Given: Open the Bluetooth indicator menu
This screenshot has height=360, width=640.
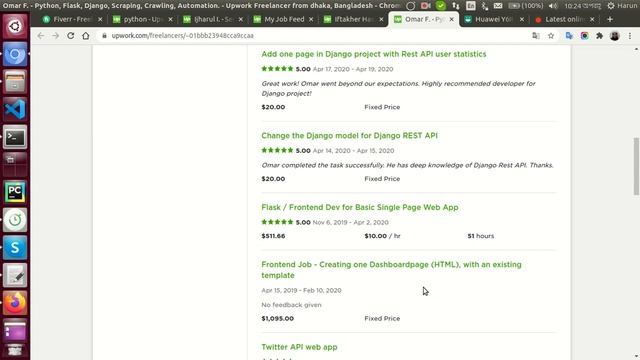Looking at the screenshot, I should [x=484, y=5].
